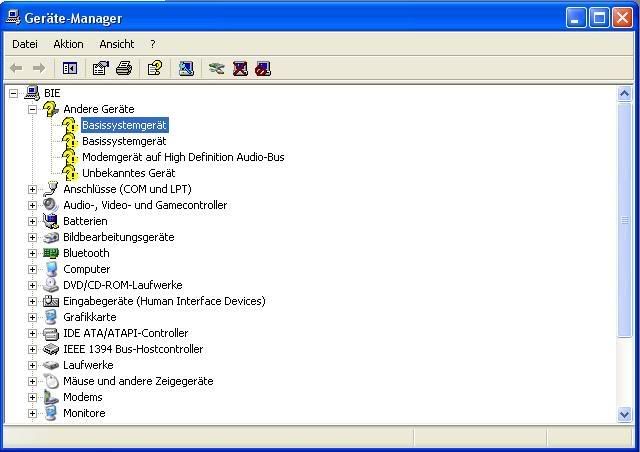Click the selected Basissystemgerät warning icon
Screen dimensions: 640x452
(x=70, y=125)
